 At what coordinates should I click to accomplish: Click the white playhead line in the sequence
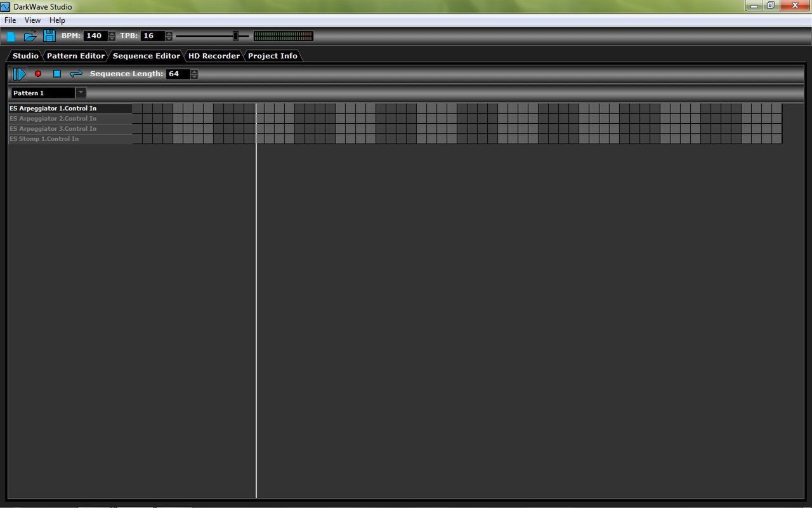(x=256, y=300)
